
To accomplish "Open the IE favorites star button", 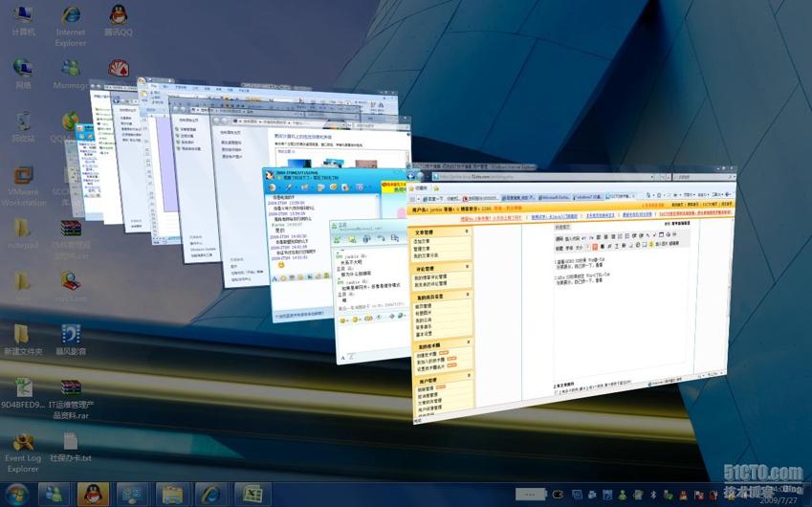I will coord(420,188).
